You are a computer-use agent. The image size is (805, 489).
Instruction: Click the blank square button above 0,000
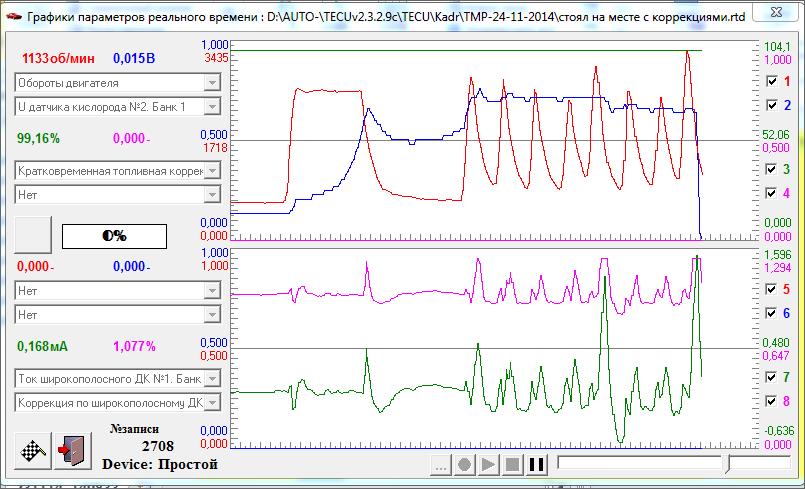click(32, 236)
